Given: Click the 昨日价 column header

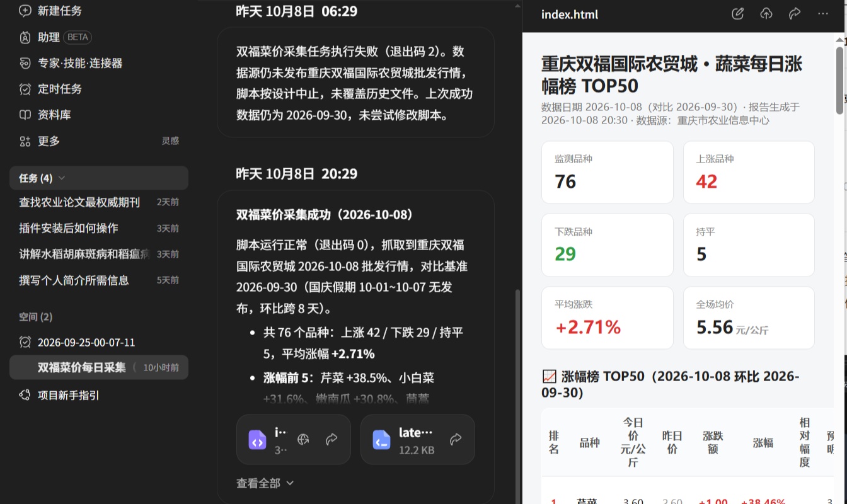Looking at the screenshot, I should click(672, 443).
